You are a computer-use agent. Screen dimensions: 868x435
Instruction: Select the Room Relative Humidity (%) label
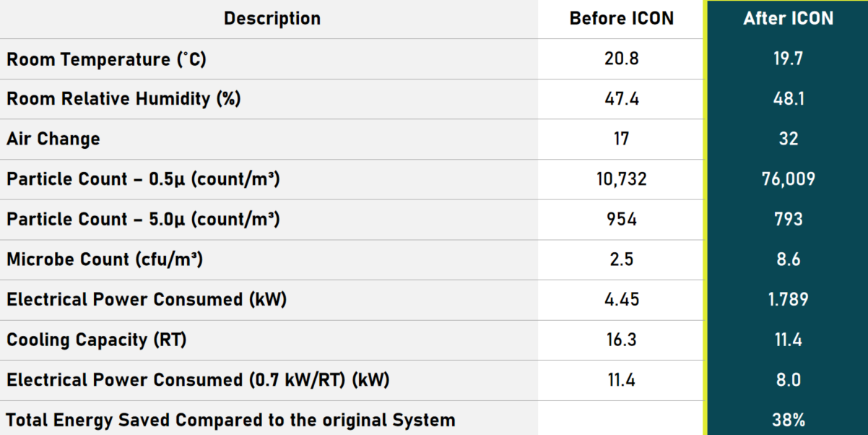coord(123,99)
